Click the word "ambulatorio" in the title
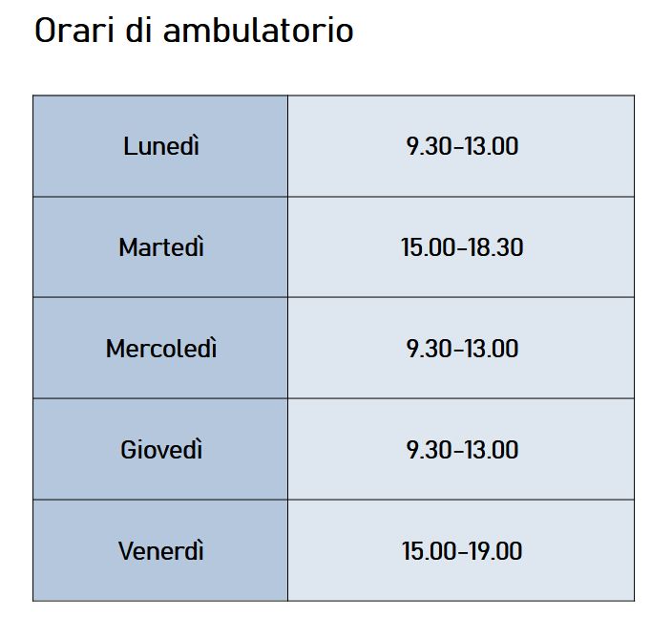Viewport: 672px width, 640px height. 258,31
